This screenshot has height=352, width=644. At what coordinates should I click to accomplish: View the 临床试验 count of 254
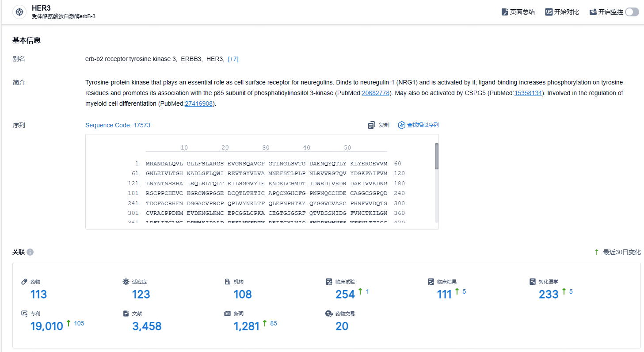point(345,294)
